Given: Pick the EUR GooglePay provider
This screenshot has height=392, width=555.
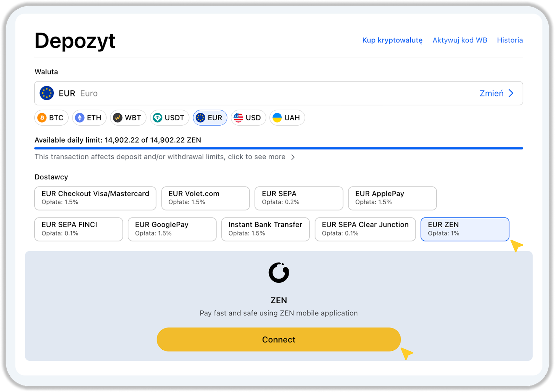Looking at the screenshot, I should (x=172, y=229).
